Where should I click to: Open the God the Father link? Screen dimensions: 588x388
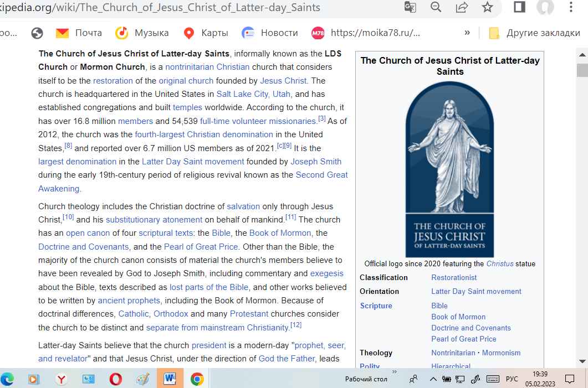point(287,359)
